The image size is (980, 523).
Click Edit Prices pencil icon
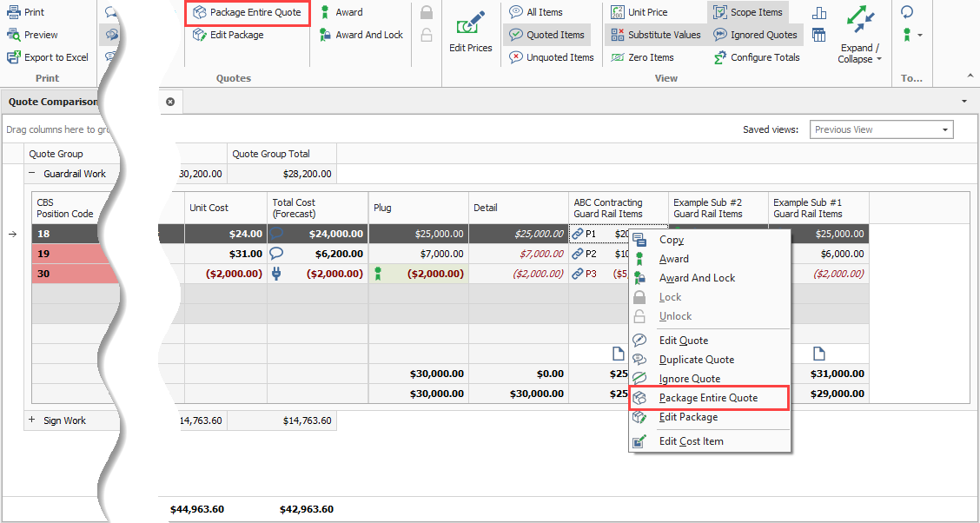(x=470, y=23)
